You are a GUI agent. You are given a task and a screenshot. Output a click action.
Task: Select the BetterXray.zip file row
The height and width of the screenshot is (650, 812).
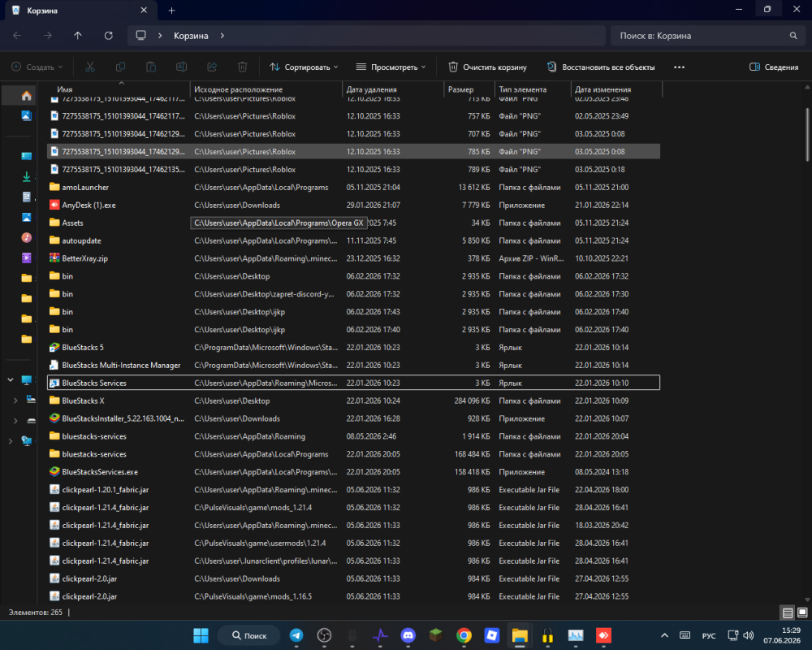tap(354, 258)
